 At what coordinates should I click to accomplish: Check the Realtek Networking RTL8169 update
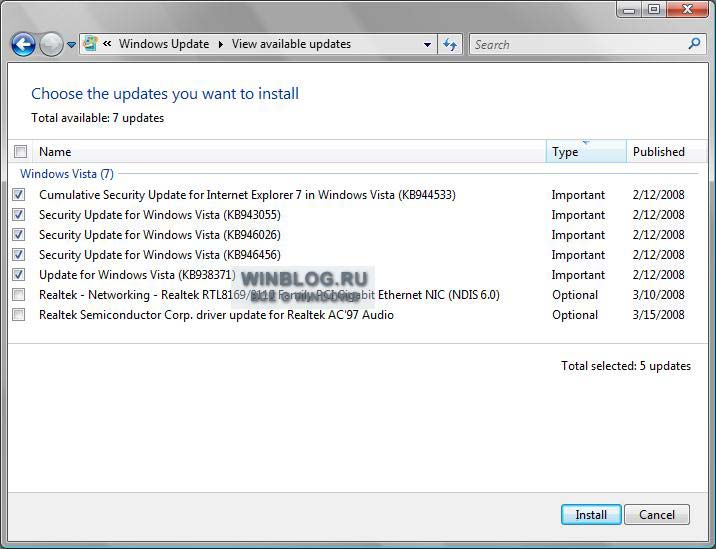(x=19, y=295)
